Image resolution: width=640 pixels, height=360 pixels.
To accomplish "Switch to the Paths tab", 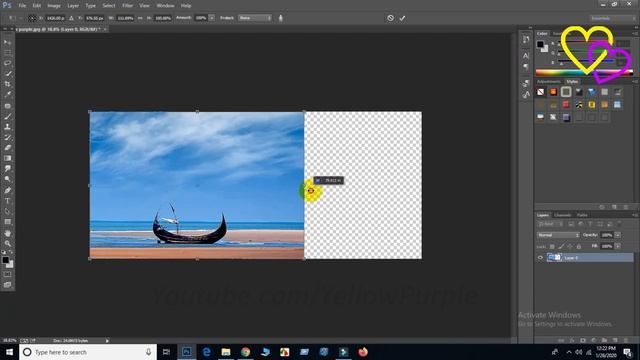I will click(x=582, y=215).
